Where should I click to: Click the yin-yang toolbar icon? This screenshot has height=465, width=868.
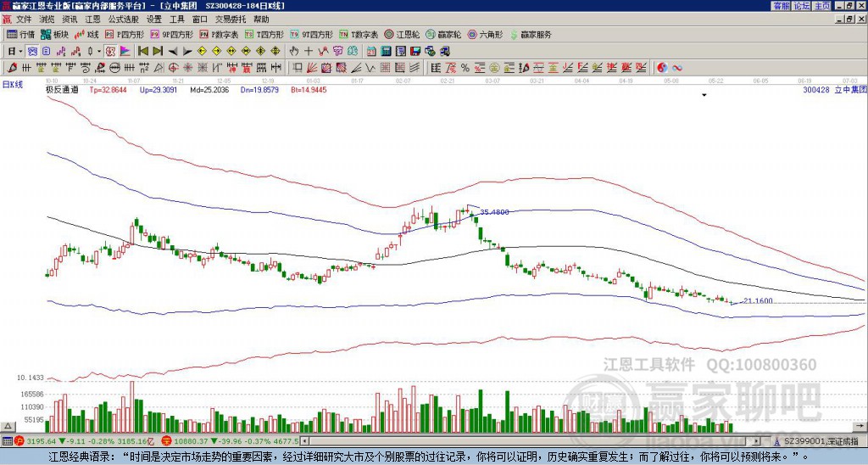pyautogui.click(x=662, y=68)
